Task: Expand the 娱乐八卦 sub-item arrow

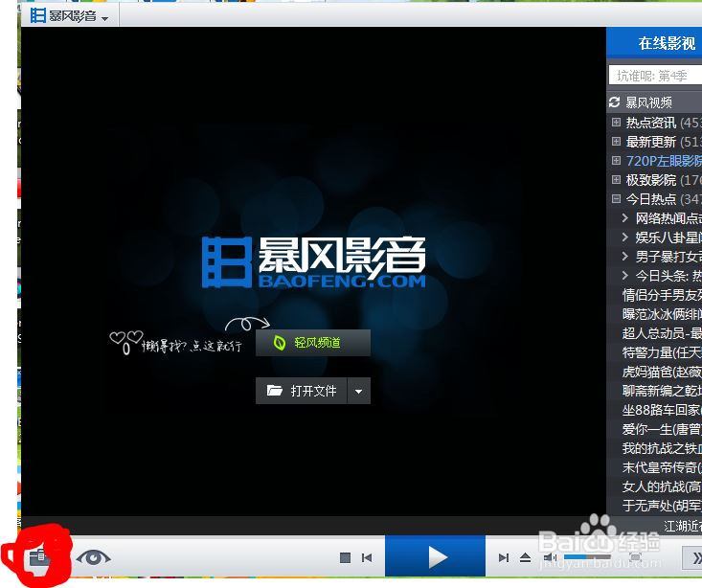Action: click(x=625, y=237)
